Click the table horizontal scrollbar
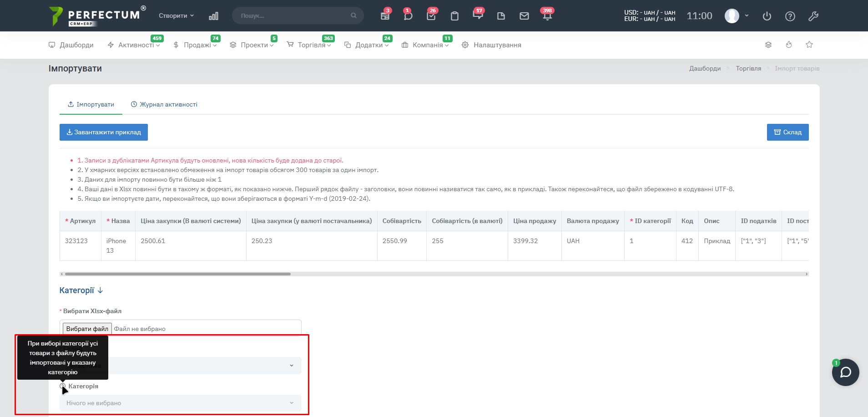The width and height of the screenshot is (868, 417). tap(177, 274)
